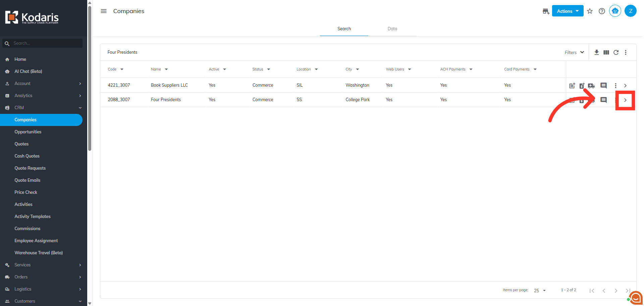Download the companies table data
Viewport: 644px width, 306px height.
click(597, 52)
